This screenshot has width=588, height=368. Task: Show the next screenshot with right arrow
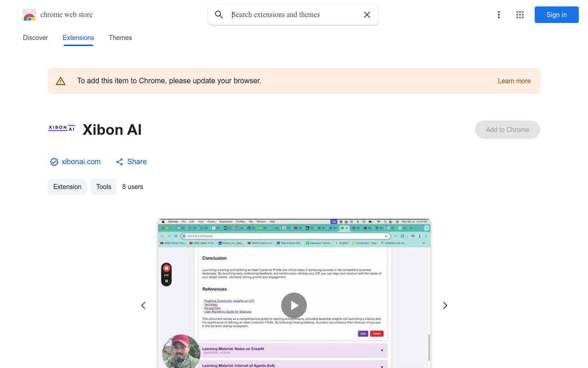tap(445, 305)
